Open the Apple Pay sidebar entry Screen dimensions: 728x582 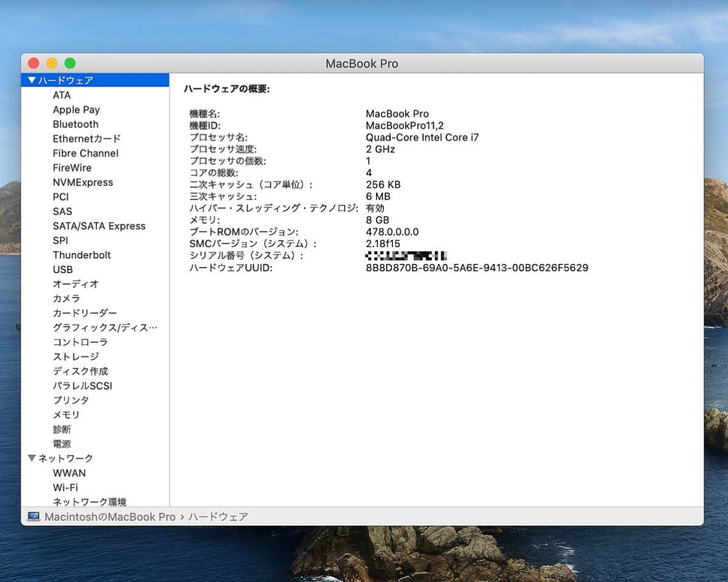pos(76,110)
